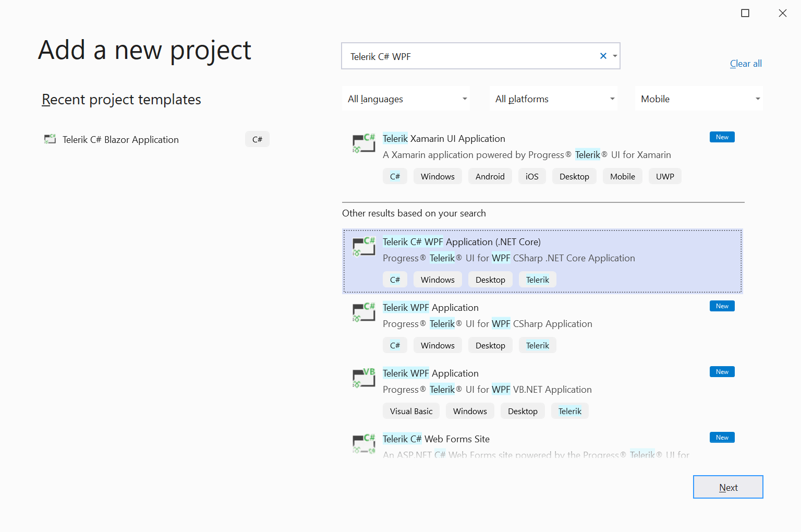Click the search history arrow in the search field
The height and width of the screenshot is (532, 801).
615,56
